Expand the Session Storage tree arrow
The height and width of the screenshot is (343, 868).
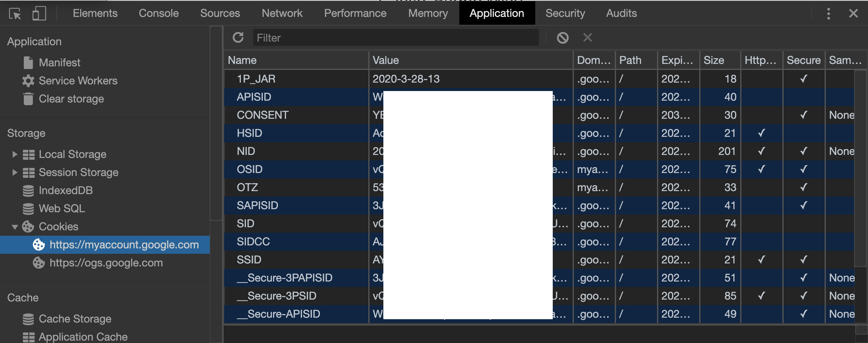[14, 172]
